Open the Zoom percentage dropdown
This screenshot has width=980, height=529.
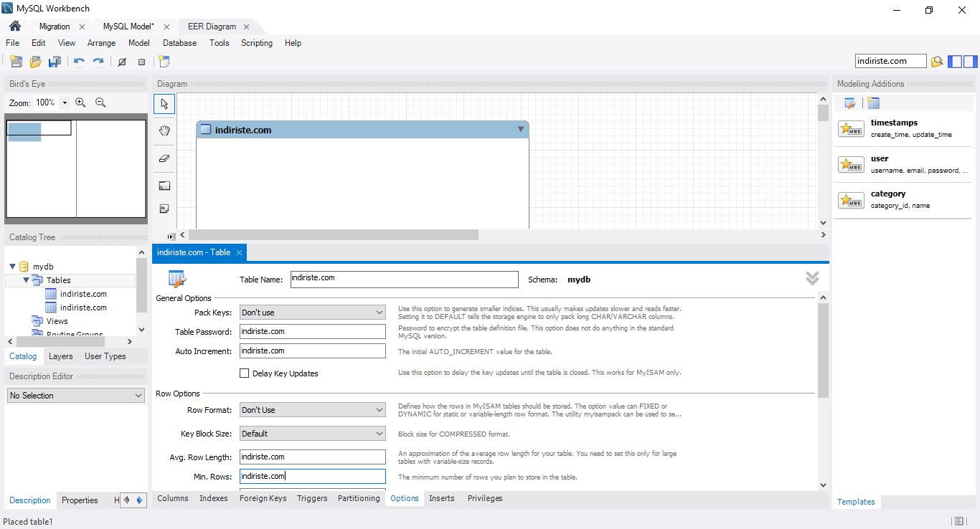tap(65, 103)
